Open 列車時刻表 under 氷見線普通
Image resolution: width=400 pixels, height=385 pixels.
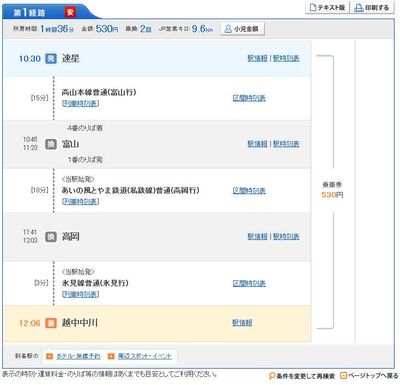[80, 294]
